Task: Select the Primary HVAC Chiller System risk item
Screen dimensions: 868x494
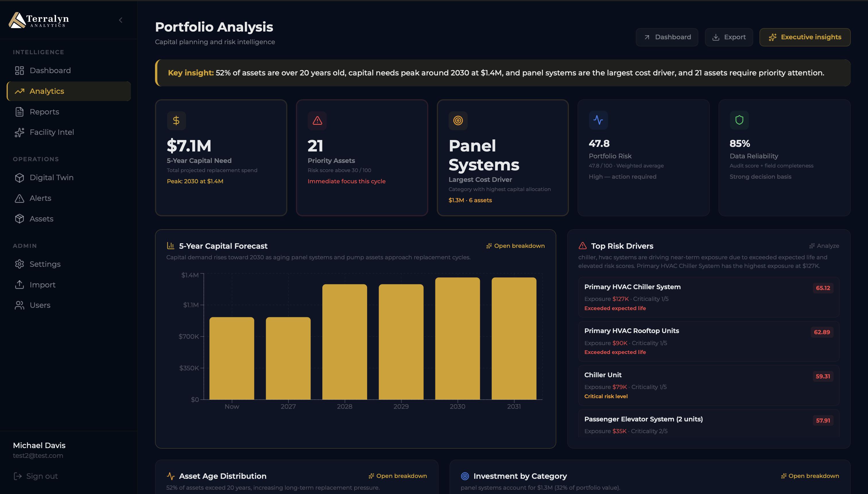Action: click(x=708, y=297)
